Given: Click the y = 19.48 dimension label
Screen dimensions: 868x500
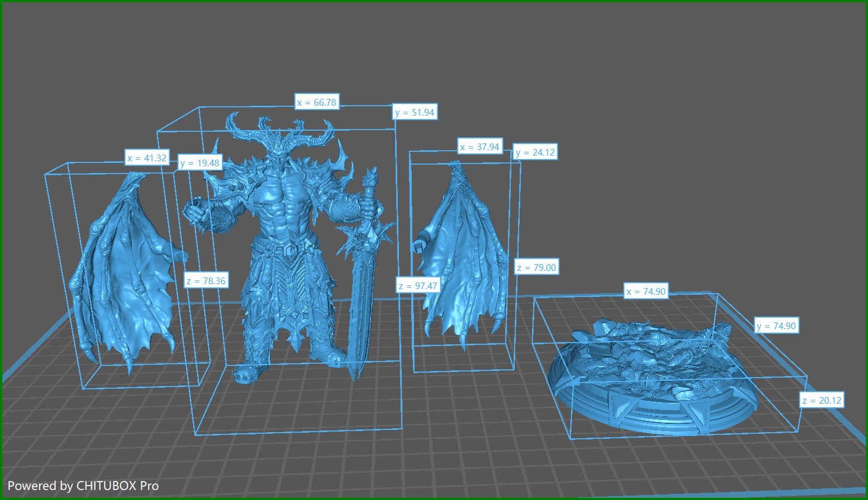Looking at the screenshot, I should pos(200,163).
